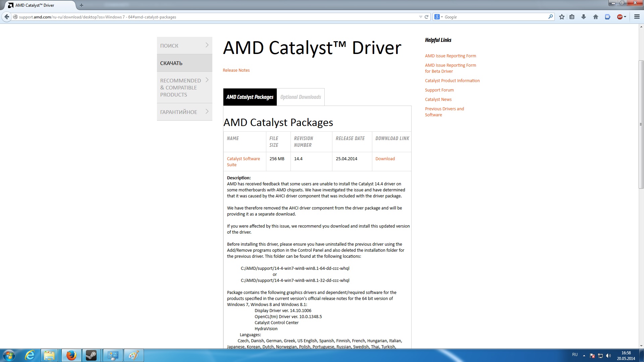Open the Control Panel taskbar icon
The width and height of the screenshot is (644, 362).
[113, 355]
